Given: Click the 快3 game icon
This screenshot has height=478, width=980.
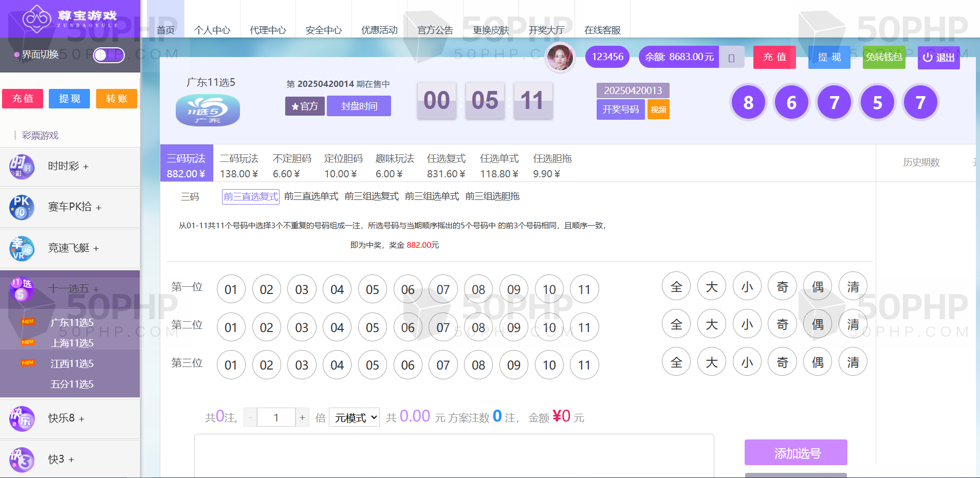Looking at the screenshot, I should pyautogui.click(x=22, y=459).
